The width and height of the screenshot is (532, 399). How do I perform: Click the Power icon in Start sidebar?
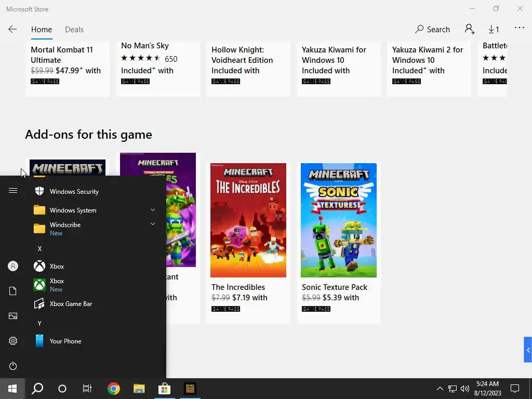13,366
